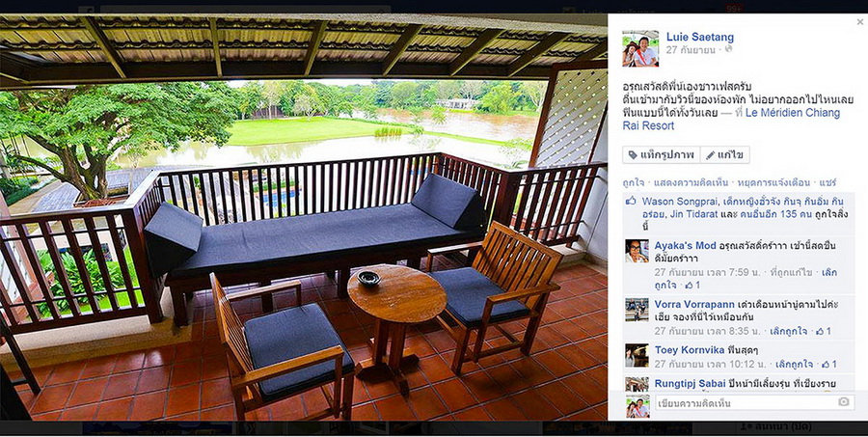Open Luie Saetang's profile picture
Viewport: 868px width, 437px height.
(x=640, y=49)
